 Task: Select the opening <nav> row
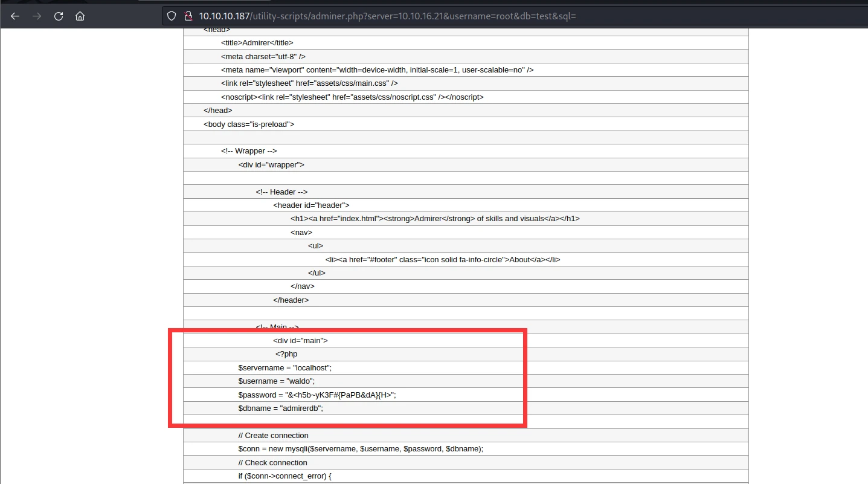(x=466, y=232)
